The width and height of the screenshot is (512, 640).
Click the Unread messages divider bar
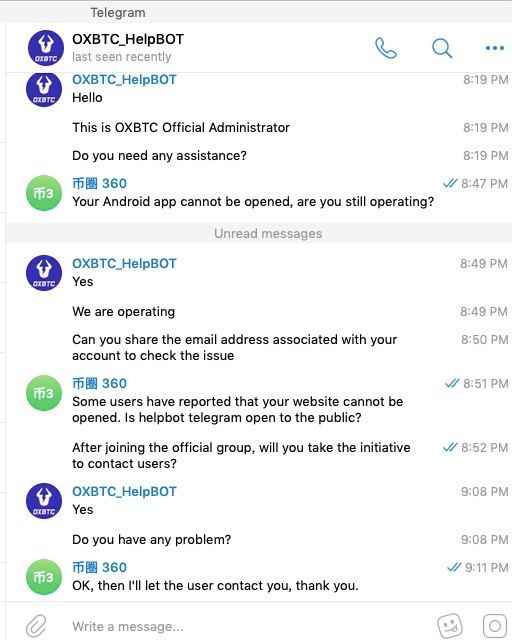pos(259,233)
